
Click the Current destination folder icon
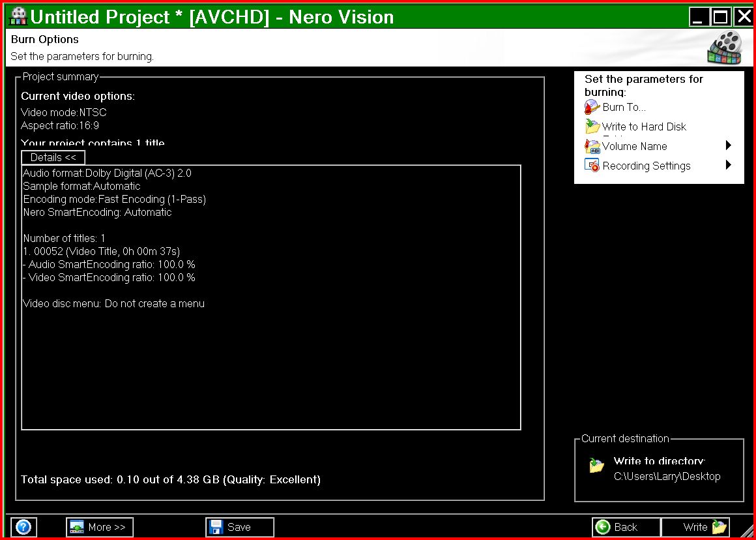596,466
